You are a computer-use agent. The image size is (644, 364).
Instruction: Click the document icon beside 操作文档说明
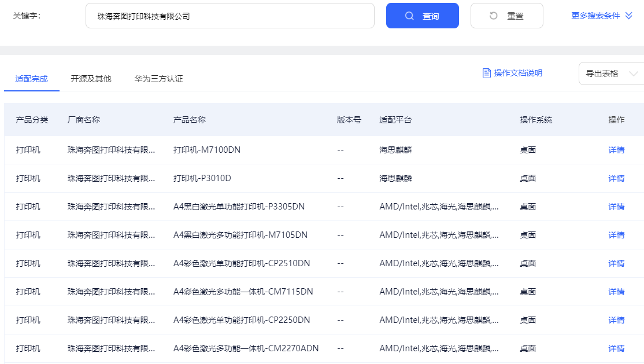[487, 73]
